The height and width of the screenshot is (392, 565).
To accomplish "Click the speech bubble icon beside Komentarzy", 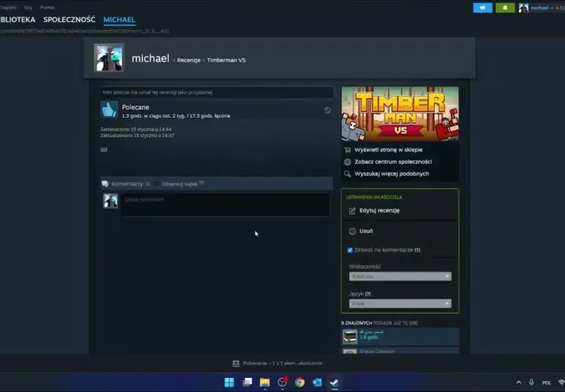I will click(105, 184).
